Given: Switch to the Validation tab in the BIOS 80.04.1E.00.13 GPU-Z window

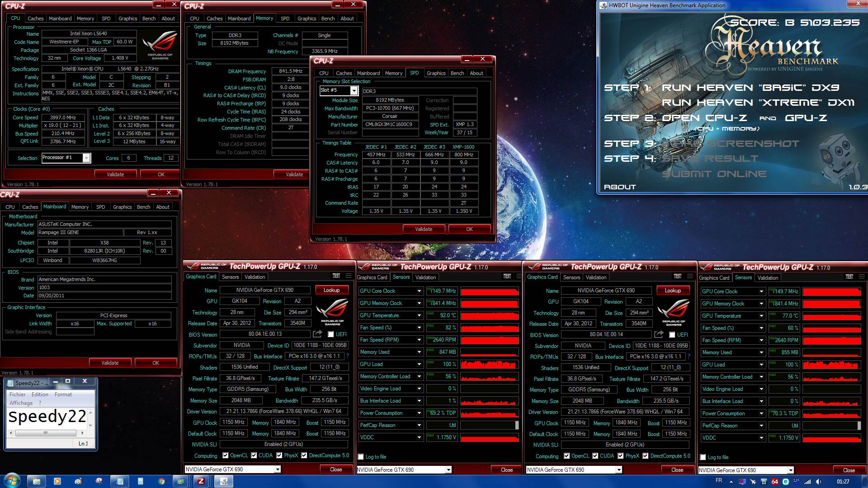Looking at the screenshot, I should point(255,277).
